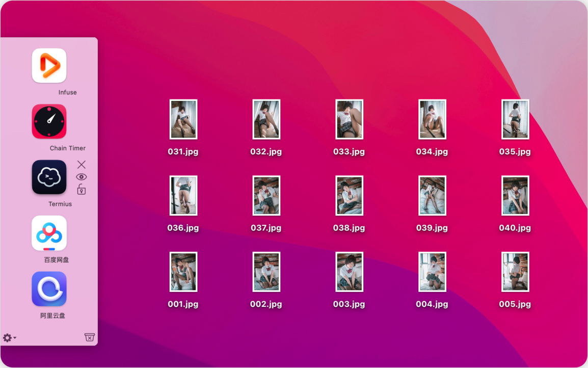The width and height of the screenshot is (588, 368).
Task: Select the 036.jpg file thumbnail
Action: pos(183,196)
